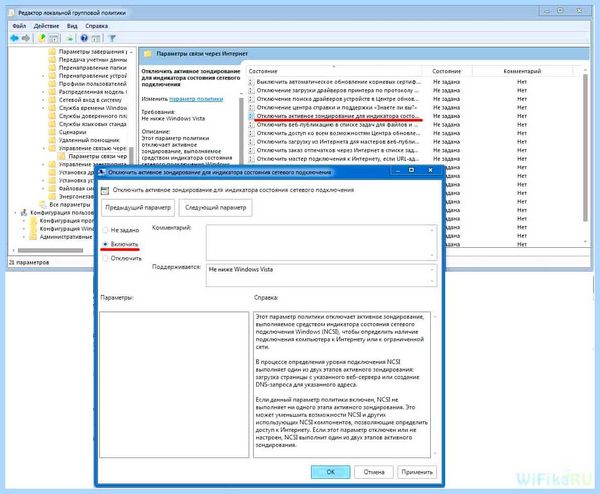Screen dimensions: 600x494
Task: Expand the 'Сетевой вход в систему' node
Action: click(43, 100)
